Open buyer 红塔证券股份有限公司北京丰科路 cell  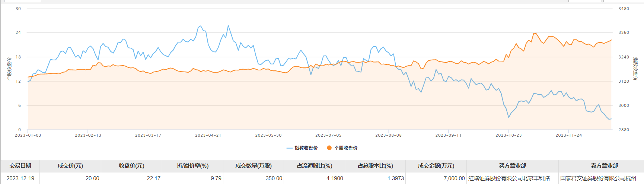512,178
